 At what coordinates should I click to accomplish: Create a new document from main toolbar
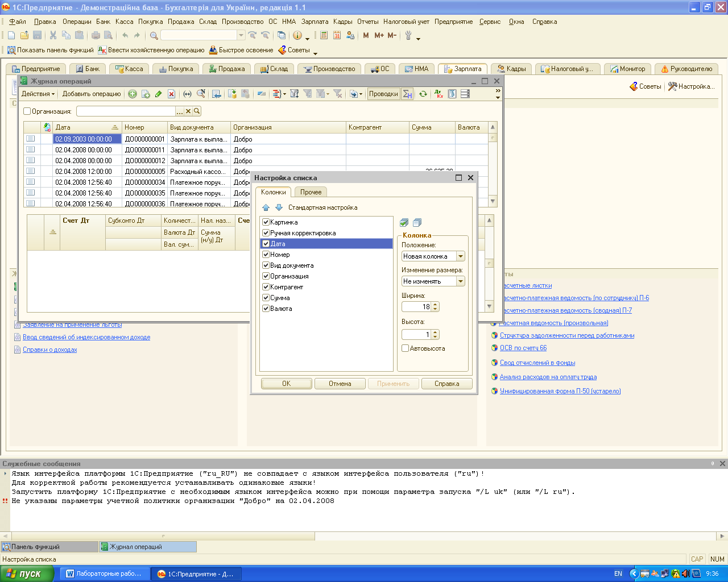pos(11,35)
